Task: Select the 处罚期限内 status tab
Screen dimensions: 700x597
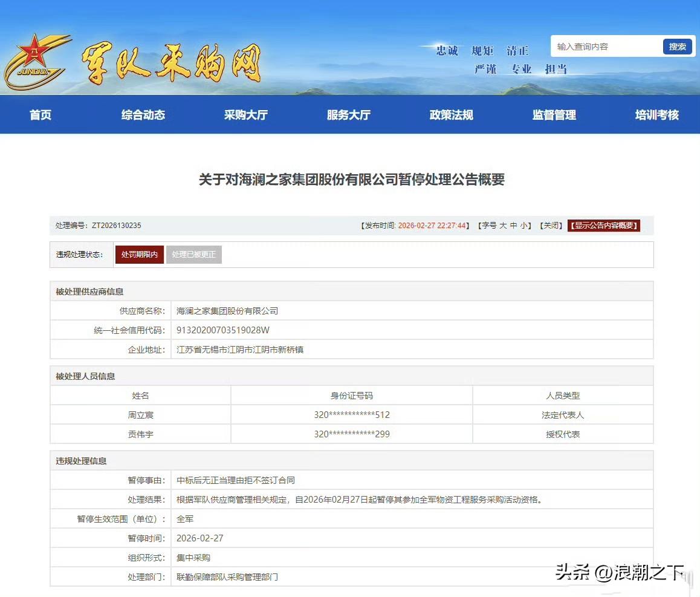Action: [x=139, y=255]
